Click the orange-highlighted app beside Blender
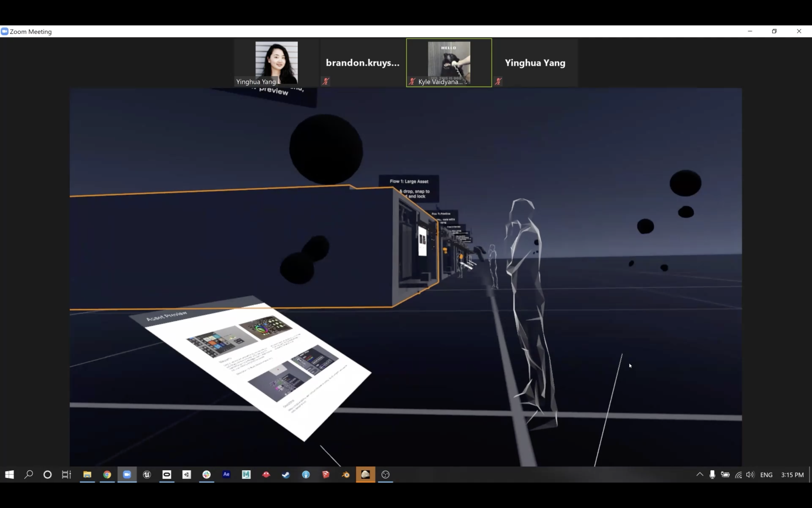This screenshot has height=508, width=812. point(365,474)
